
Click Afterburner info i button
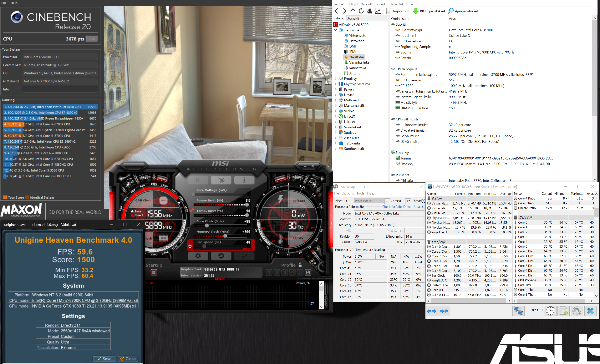(244, 180)
